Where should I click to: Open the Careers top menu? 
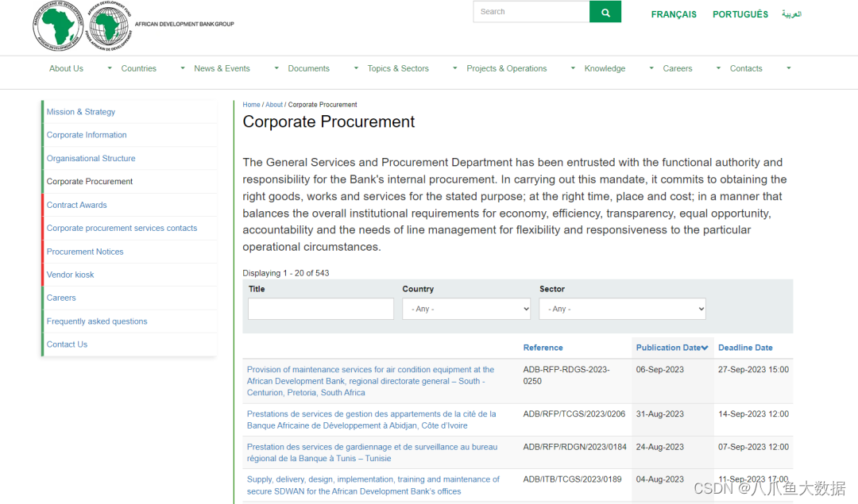point(678,68)
